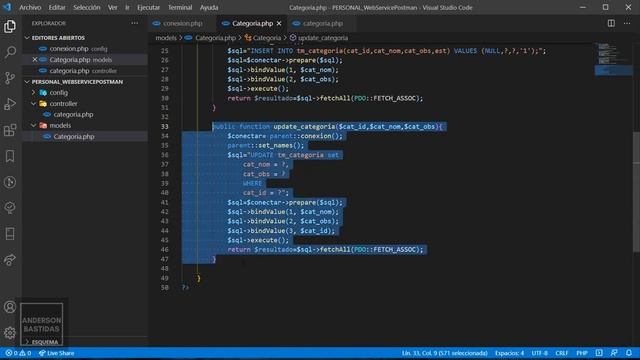
Task: Open the Ayuda menu
Action: point(209,7)
